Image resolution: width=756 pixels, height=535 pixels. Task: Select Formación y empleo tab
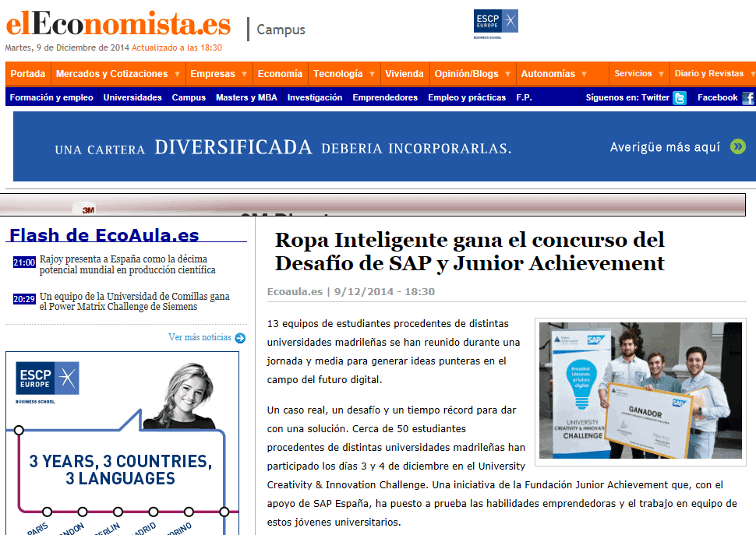pos(51,97)
